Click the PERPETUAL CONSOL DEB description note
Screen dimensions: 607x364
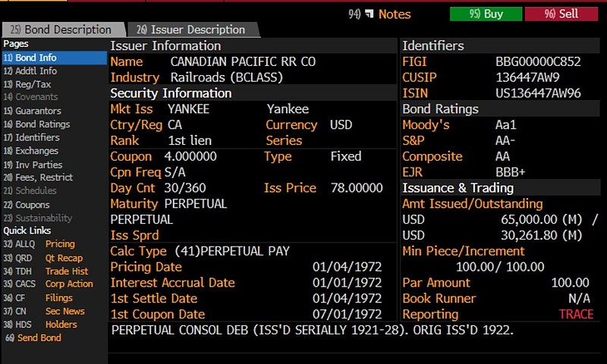312,330
